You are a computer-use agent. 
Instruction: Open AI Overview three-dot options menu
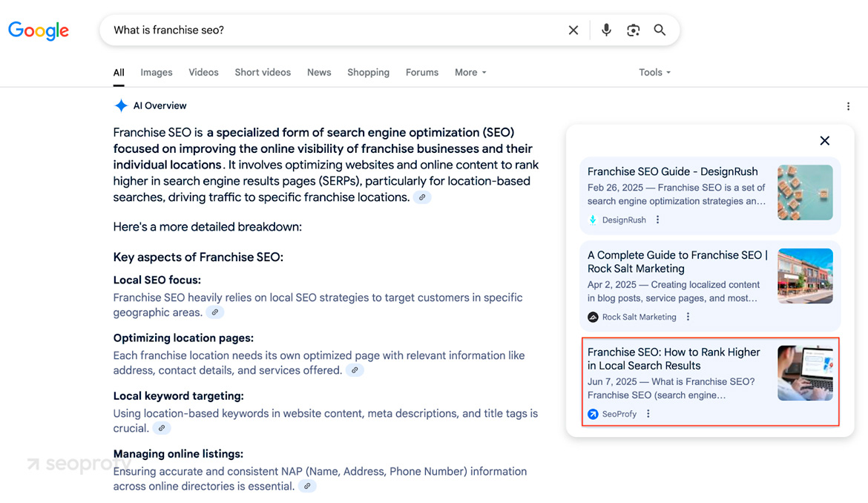848,106
